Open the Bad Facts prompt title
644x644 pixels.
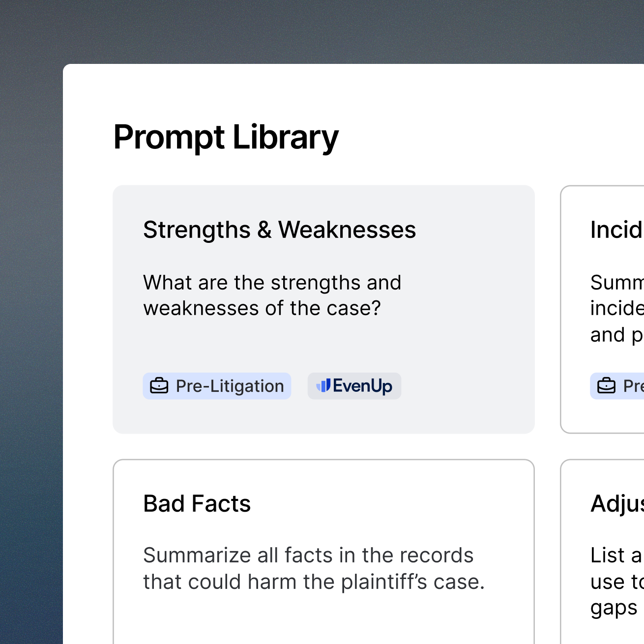tap(197, 503)
